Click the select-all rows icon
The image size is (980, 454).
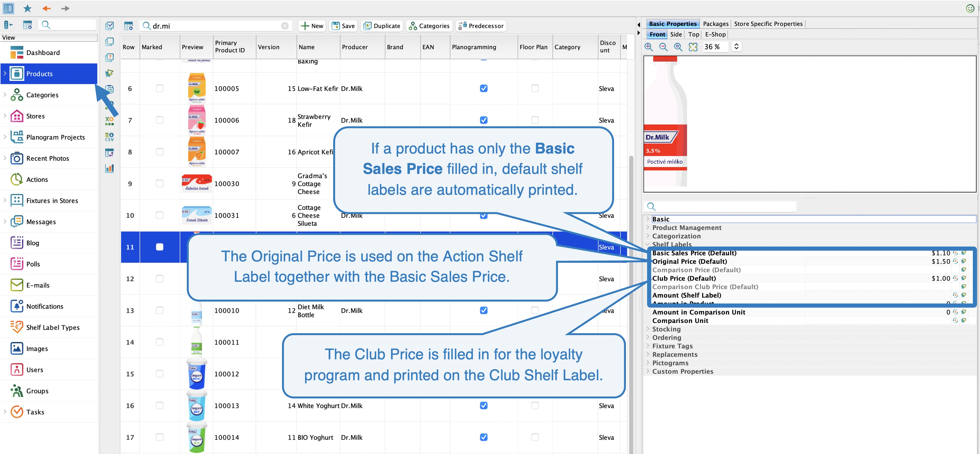pyautogui.click(x=110, y=26)
